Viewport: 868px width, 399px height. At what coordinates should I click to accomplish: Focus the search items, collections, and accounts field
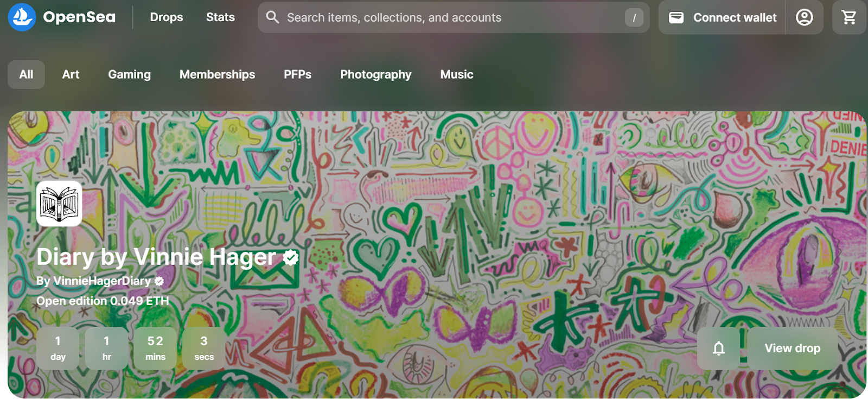tap(454, 17)
